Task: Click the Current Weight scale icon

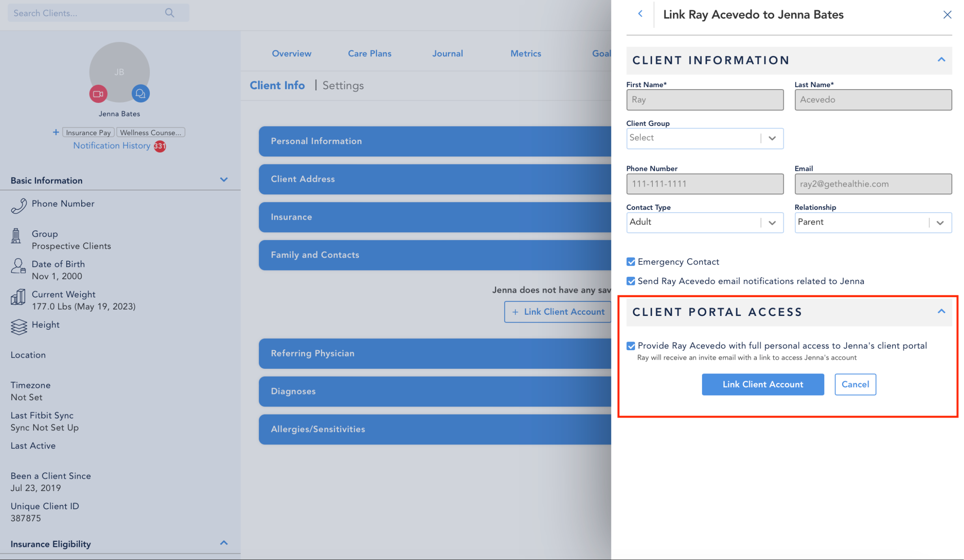Action: pos(18,297)
